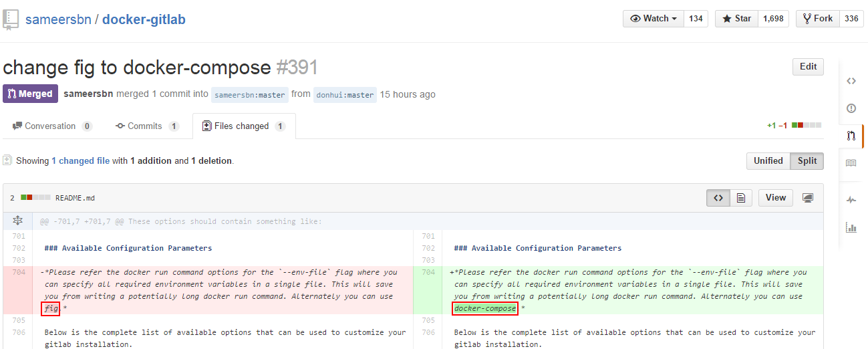Image resolution: width=868 pixels, height=349 pixels.
Task: Open the stargazers count 1,698
Action: tap(773, 19)
